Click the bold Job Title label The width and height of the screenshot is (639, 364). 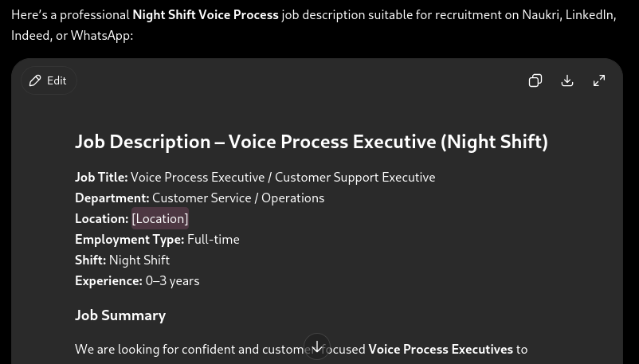tap(101, 178)
